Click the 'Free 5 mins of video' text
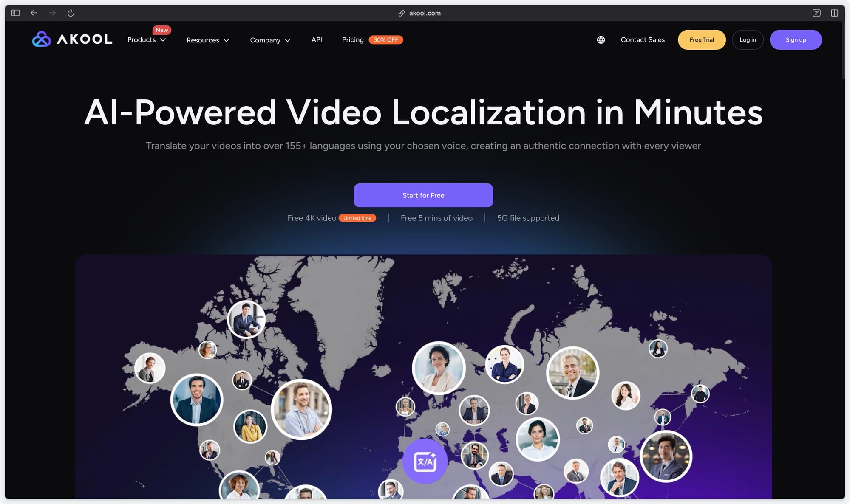850x504 pixels. pyautogui.click(x=436, y=218)
